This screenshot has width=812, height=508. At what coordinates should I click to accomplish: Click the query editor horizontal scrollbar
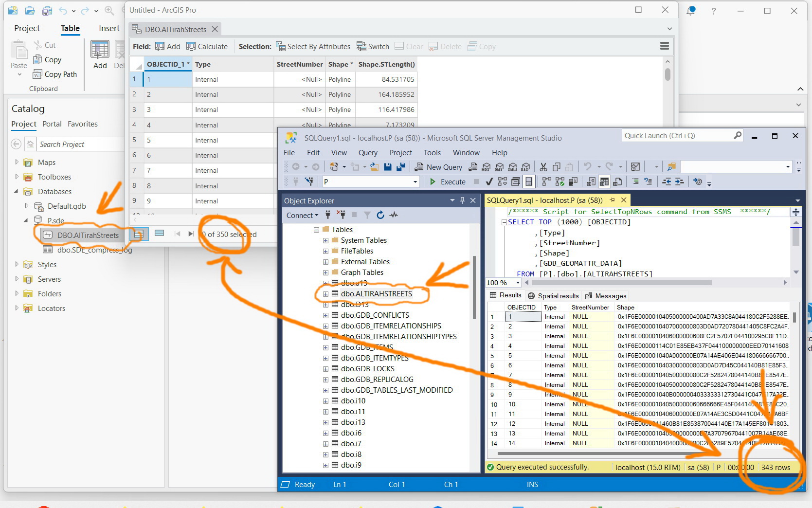(622, 283)
